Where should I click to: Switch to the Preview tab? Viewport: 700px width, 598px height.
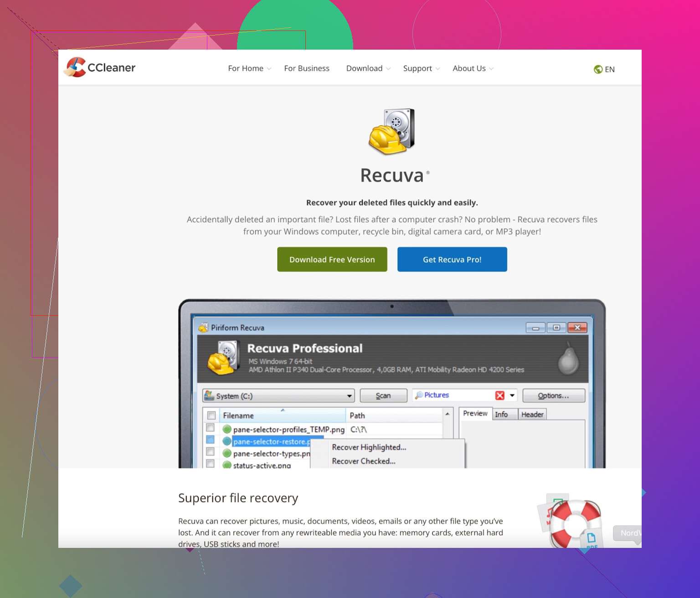coord(475,414)
